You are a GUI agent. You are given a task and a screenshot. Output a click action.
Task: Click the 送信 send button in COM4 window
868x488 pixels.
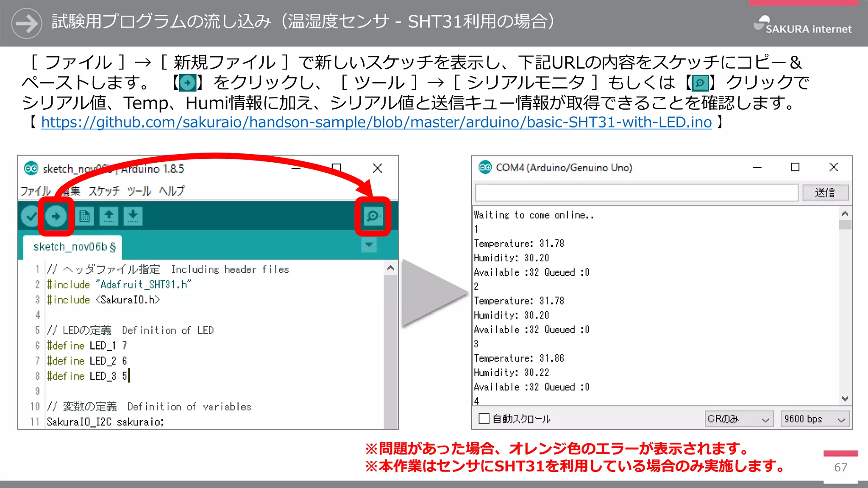[825, 193]
